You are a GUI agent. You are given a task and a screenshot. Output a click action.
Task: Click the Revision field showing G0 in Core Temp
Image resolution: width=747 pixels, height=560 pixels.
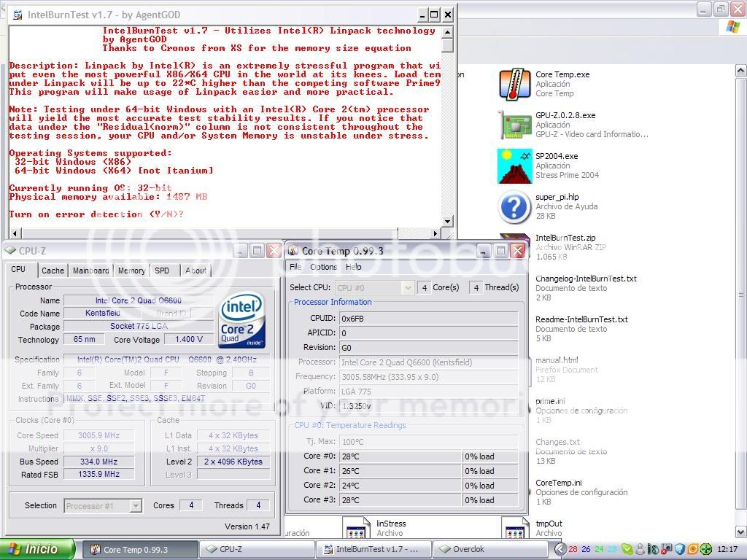pyautogui.click(x=428, y=348)
